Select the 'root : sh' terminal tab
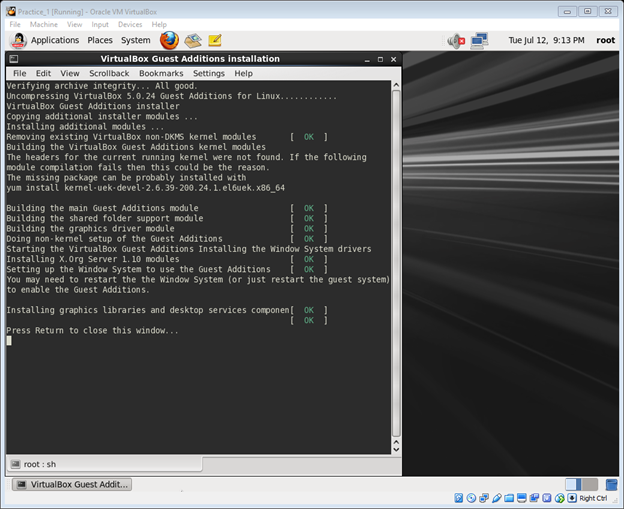 (104, 464)
